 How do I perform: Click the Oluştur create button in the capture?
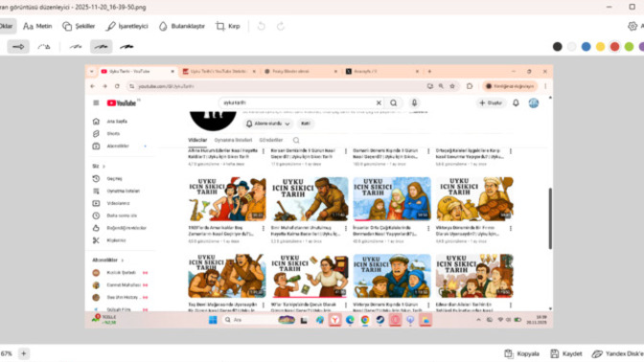491,103
